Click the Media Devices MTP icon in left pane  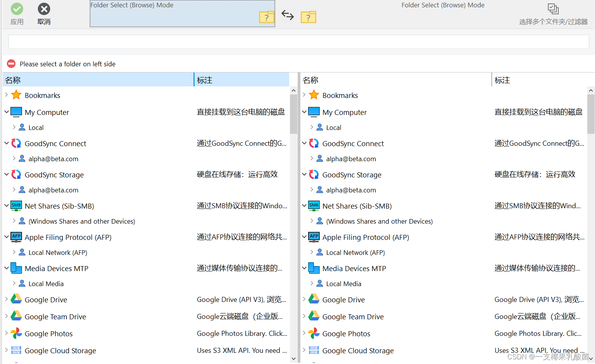pos(16,268)
